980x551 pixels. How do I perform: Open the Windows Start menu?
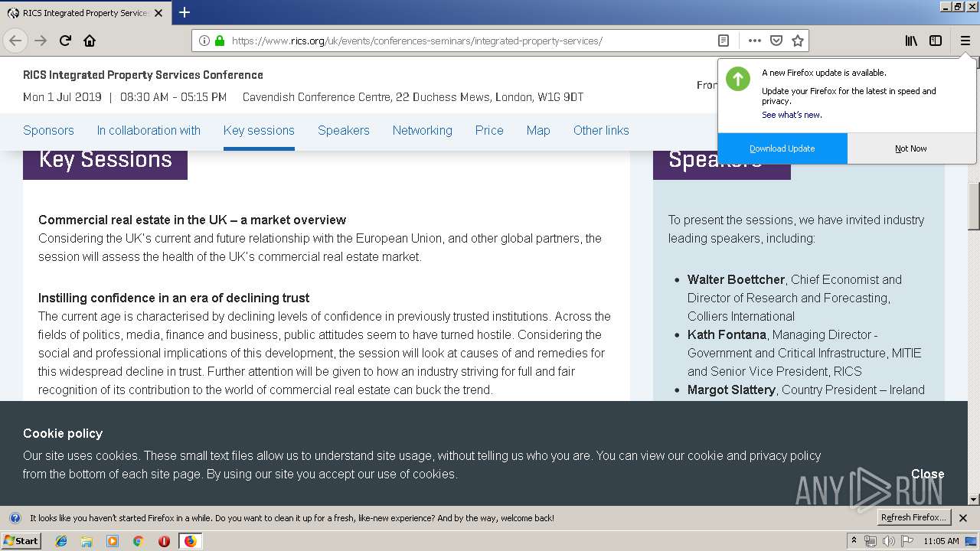21,540
